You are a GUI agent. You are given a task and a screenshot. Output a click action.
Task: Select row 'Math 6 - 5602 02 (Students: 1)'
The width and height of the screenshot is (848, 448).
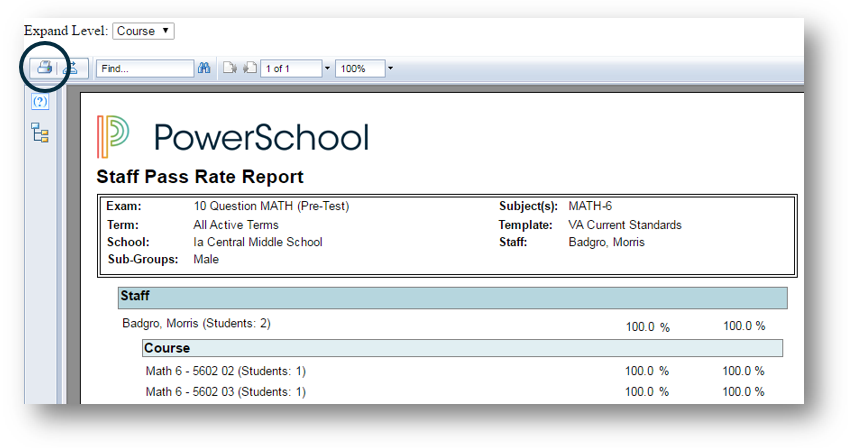point(226,371)
